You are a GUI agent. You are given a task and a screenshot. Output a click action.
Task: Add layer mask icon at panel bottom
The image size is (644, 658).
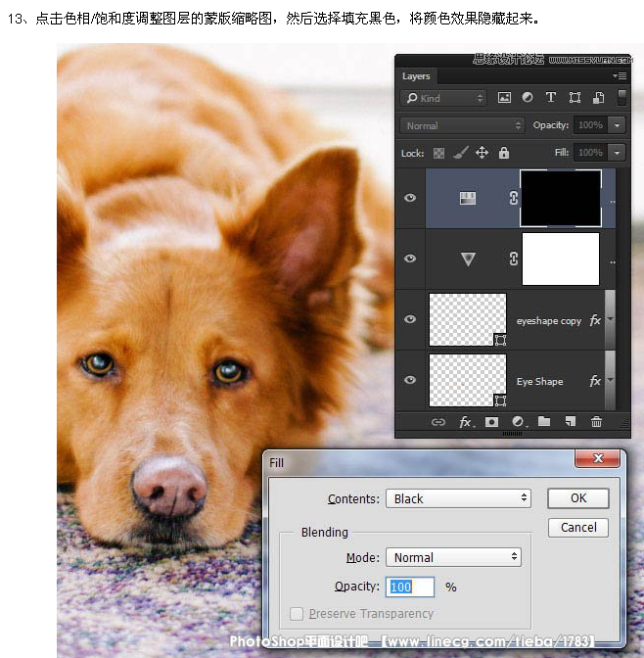click(491, 422)
